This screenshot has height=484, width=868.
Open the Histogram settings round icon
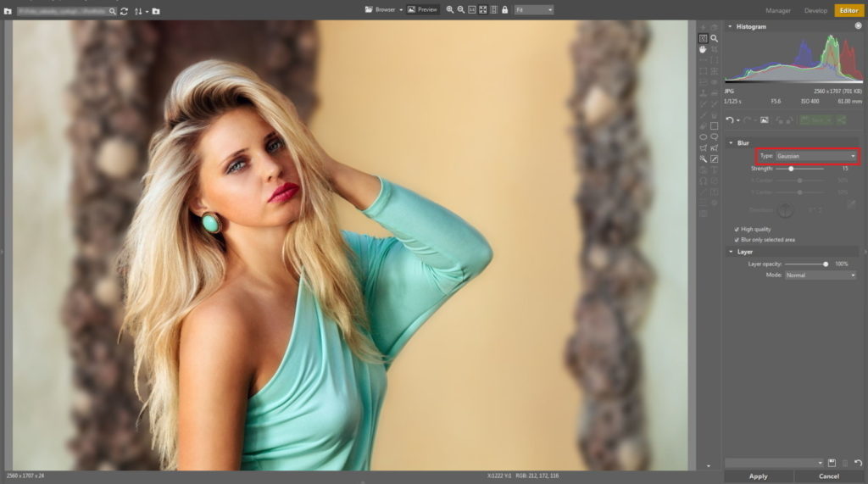pos(858,26)
